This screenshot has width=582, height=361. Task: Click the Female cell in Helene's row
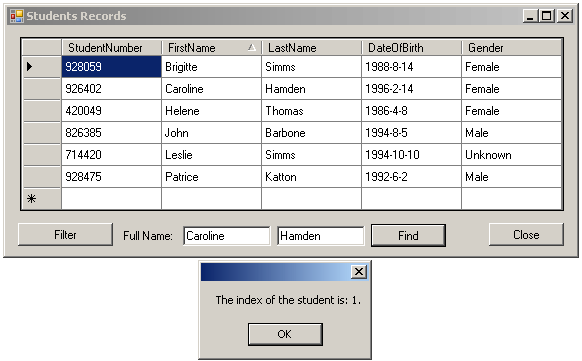511,111
